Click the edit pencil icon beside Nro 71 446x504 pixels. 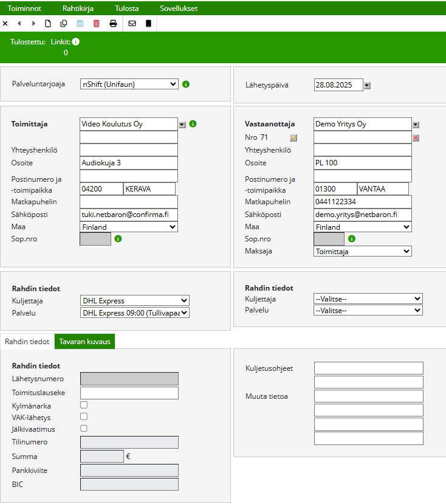click(x=293, y=138)
